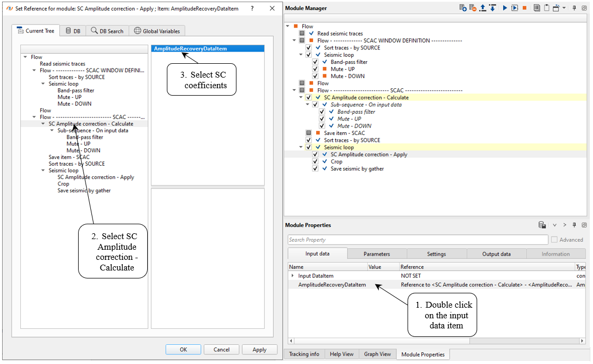Run the flow with play icon
Image resolution: width=593 pixels, height=364 pixels.
pos(505,8)
